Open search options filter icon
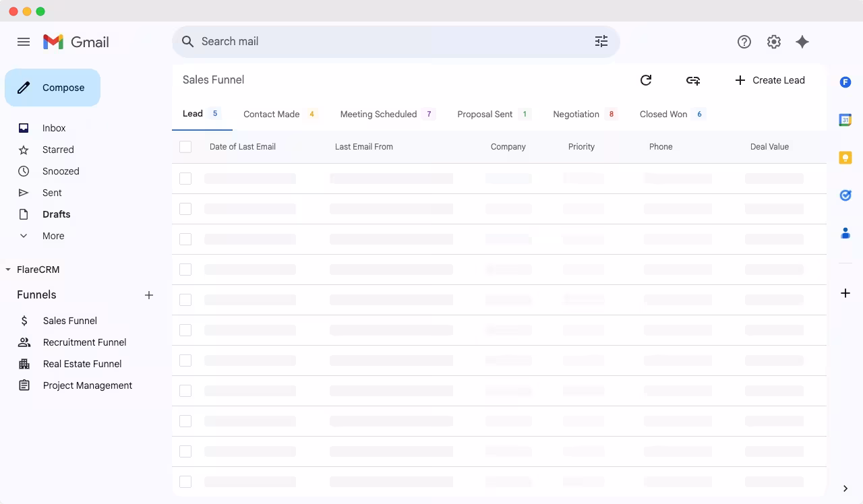863x504 pixels. [x=601, y=41]
